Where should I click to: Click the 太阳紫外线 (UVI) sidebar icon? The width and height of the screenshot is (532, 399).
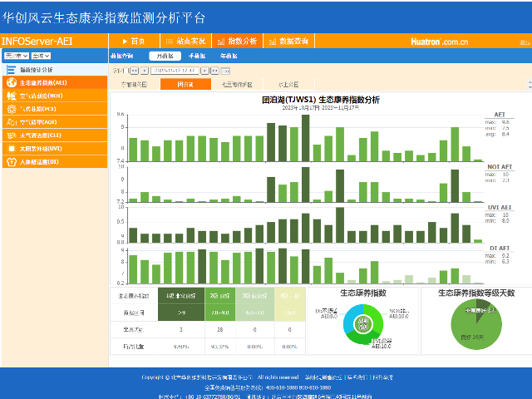point(12,149)
